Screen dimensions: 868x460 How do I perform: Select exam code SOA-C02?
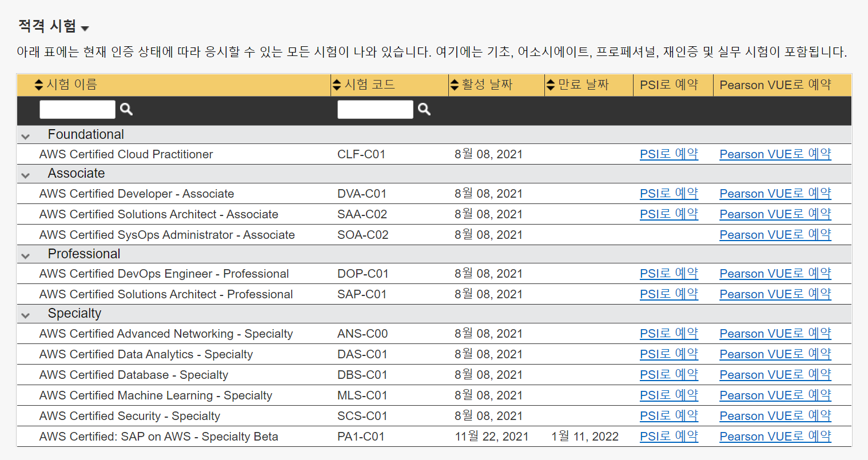click(x=363, y=235)
